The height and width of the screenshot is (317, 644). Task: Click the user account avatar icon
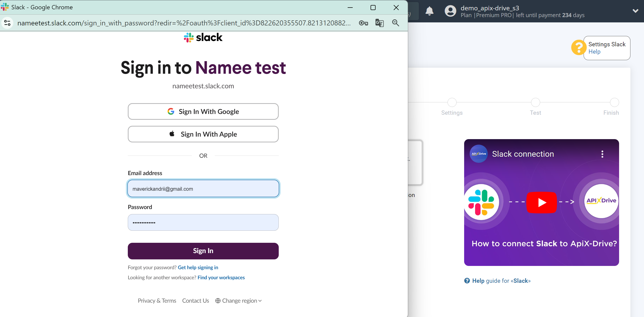449,11
